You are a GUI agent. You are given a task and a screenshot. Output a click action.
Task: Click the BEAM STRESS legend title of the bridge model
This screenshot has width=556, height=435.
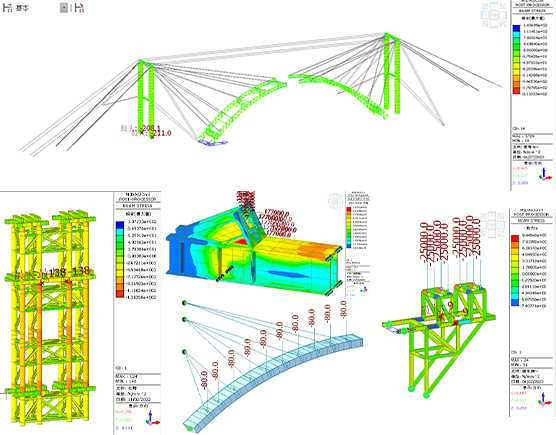532,11
